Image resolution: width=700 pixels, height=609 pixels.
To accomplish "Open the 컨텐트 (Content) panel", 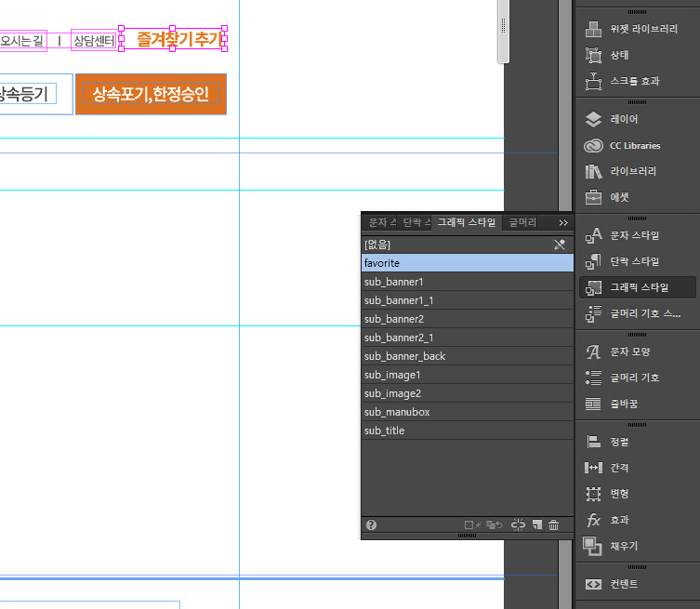I will click(594, 584).
